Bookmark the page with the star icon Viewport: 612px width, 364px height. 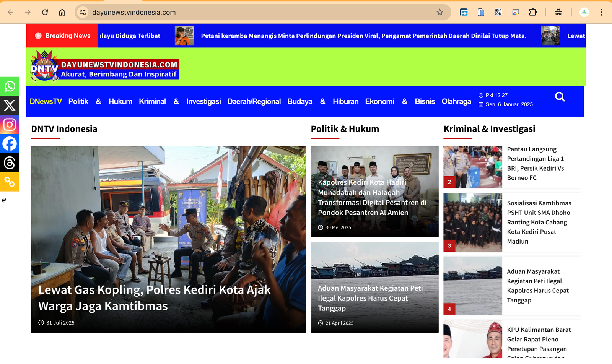440,12
